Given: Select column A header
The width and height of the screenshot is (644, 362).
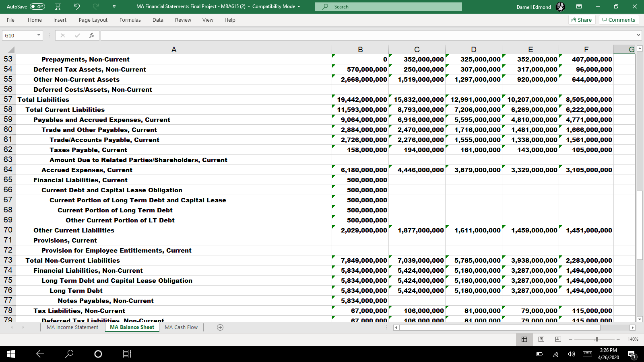Looking at the screenshot, I should pos(174,49).
